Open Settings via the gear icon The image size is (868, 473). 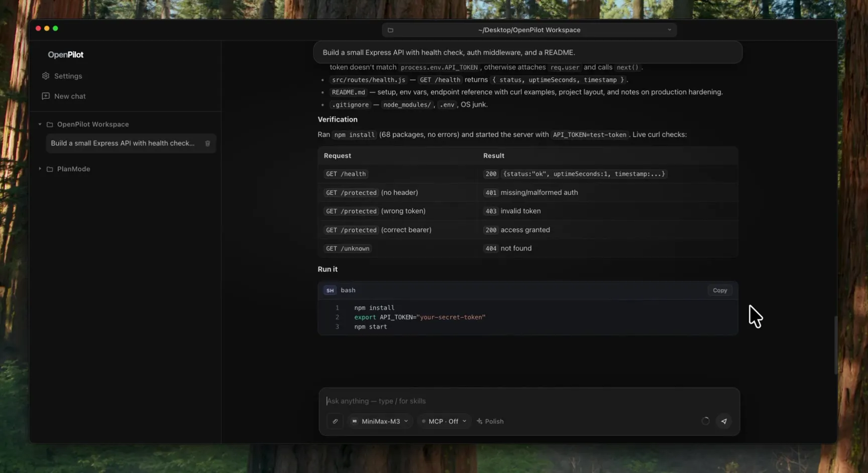(x=46, y=76)
